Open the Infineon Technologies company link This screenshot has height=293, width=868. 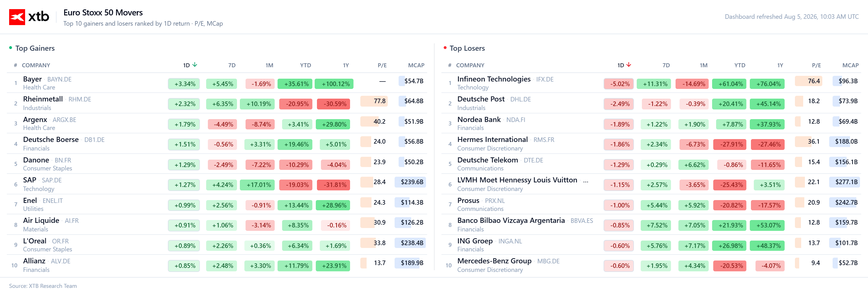[494, 79]
